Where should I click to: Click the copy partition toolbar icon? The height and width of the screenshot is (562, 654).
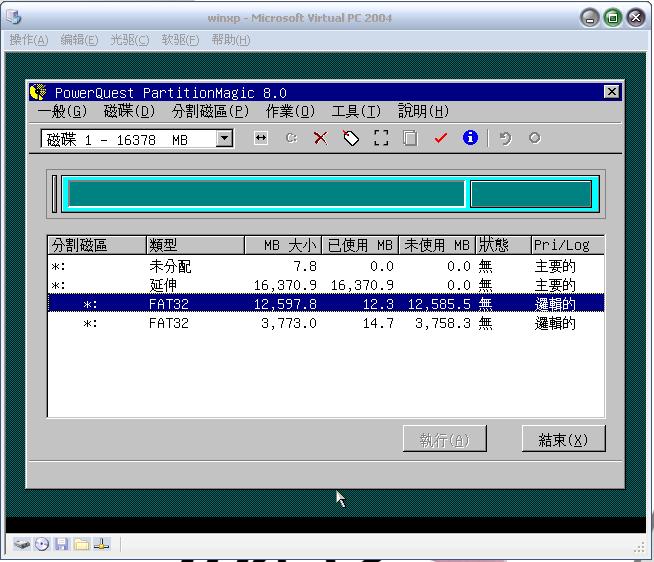[x=410, y=138]
